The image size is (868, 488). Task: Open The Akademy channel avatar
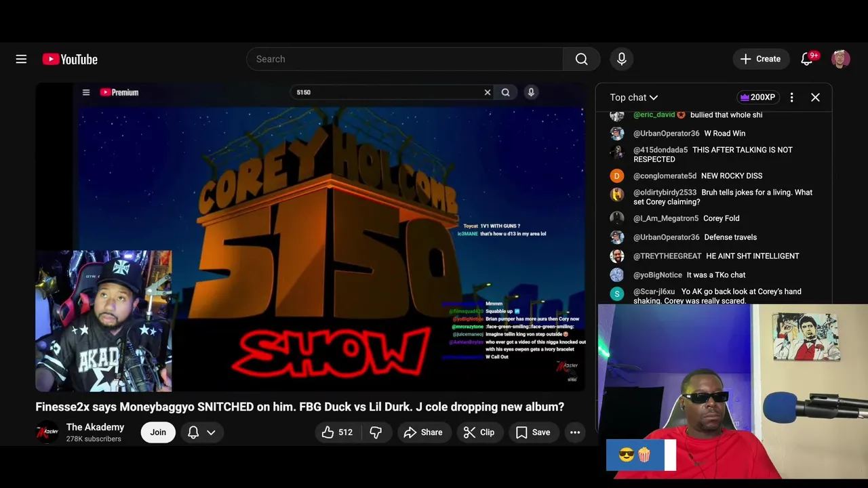pyautogui.click(x=47, y=432)
